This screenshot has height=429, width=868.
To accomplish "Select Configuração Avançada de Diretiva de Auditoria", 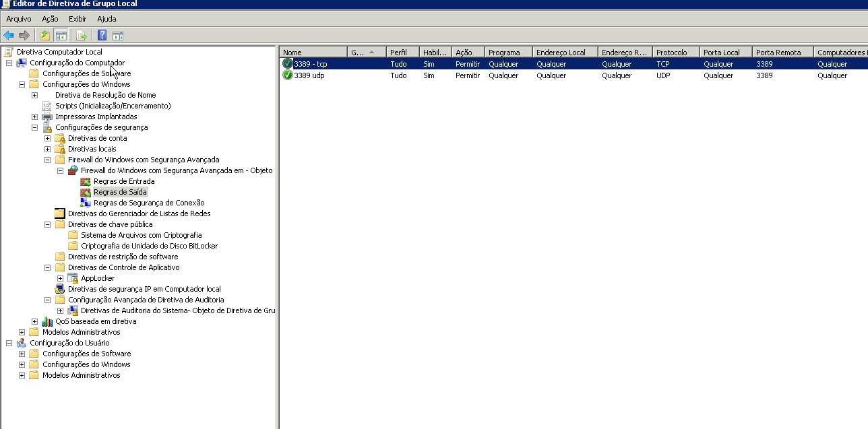I will (146, 300).
